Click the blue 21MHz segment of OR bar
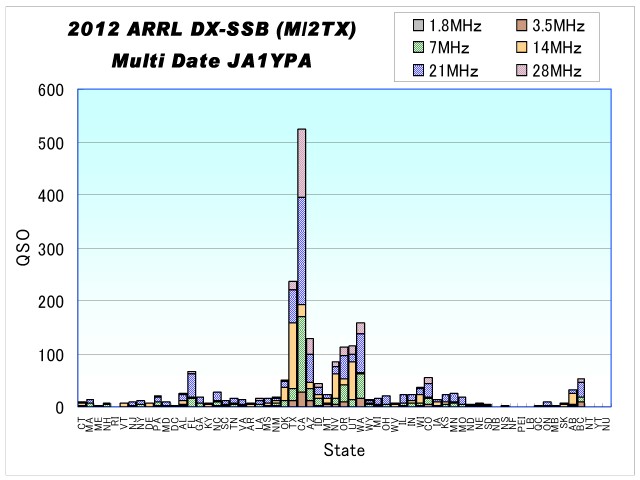 pyautogui.click(x=344, y=367)
